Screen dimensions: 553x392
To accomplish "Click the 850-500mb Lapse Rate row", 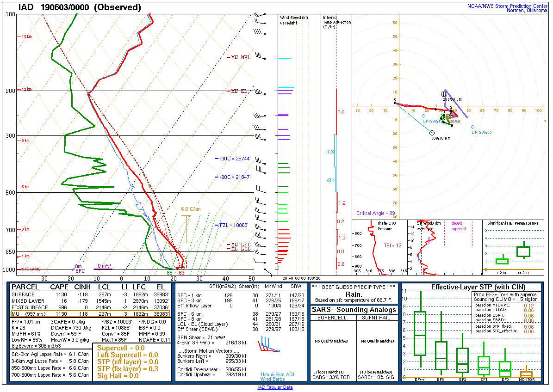I will click(x=50, y=368).
